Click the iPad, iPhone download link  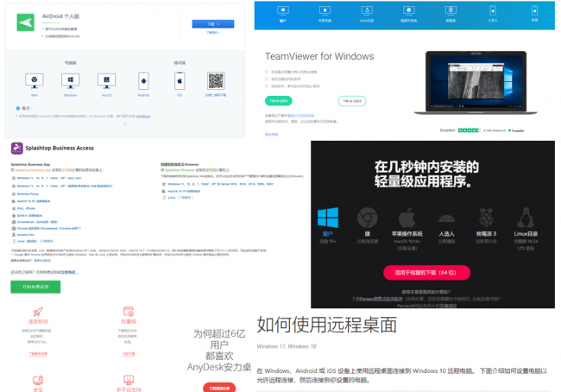(x=27, y=208)
